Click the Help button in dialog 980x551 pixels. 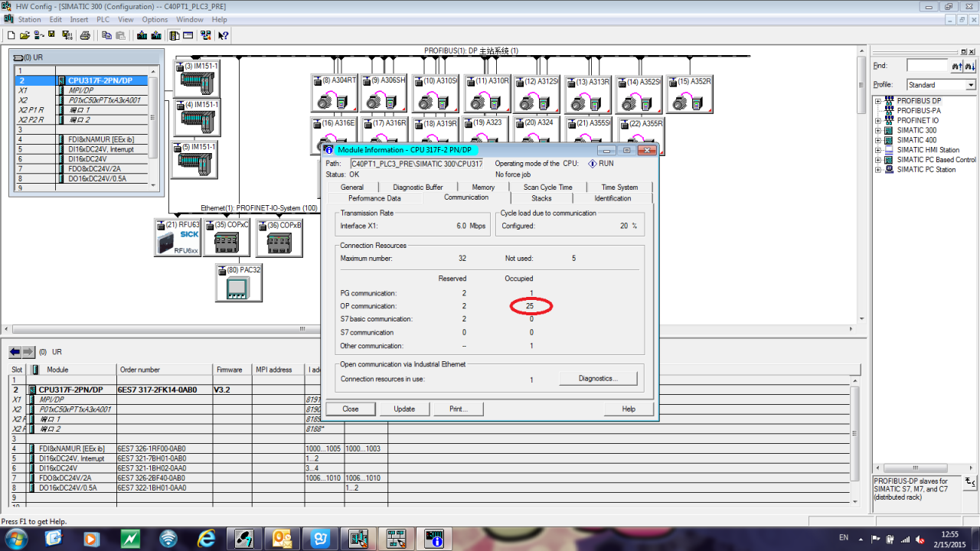tap(629, 409)
